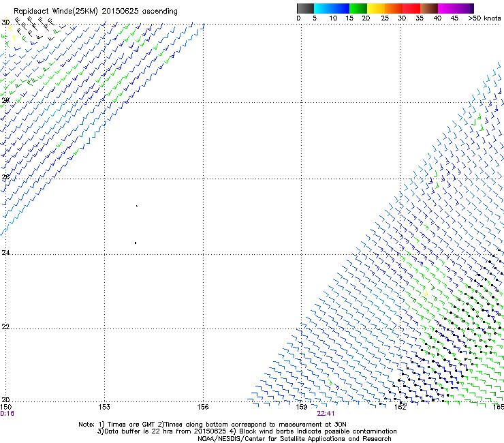Pick the red 30-35 knot legend segment
Screen dimensions: 504x443
coord(411,8)
